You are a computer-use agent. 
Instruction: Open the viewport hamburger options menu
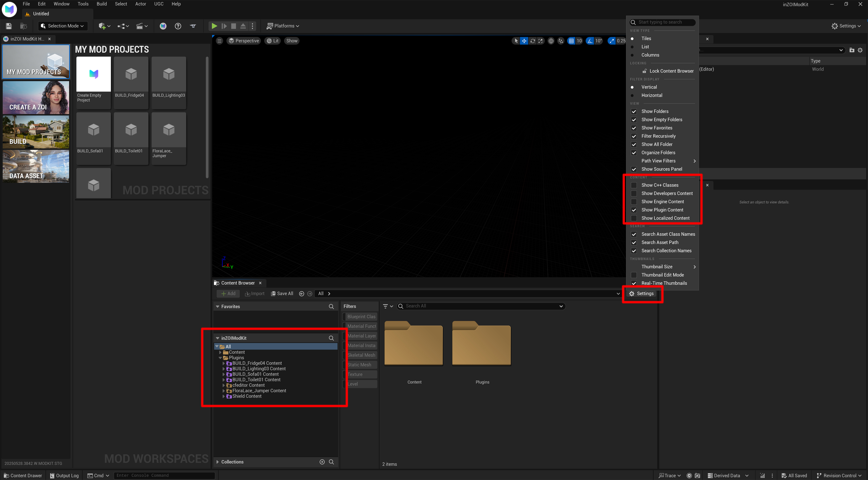pyautogui.click(x=219, y=41)
